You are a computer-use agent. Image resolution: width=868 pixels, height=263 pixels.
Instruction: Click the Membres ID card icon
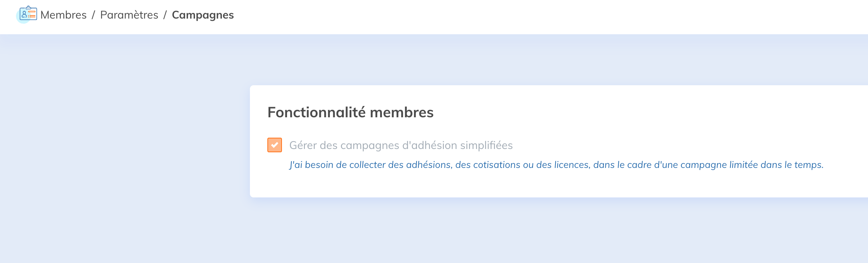pyautogui.click(x=28, y=14)
